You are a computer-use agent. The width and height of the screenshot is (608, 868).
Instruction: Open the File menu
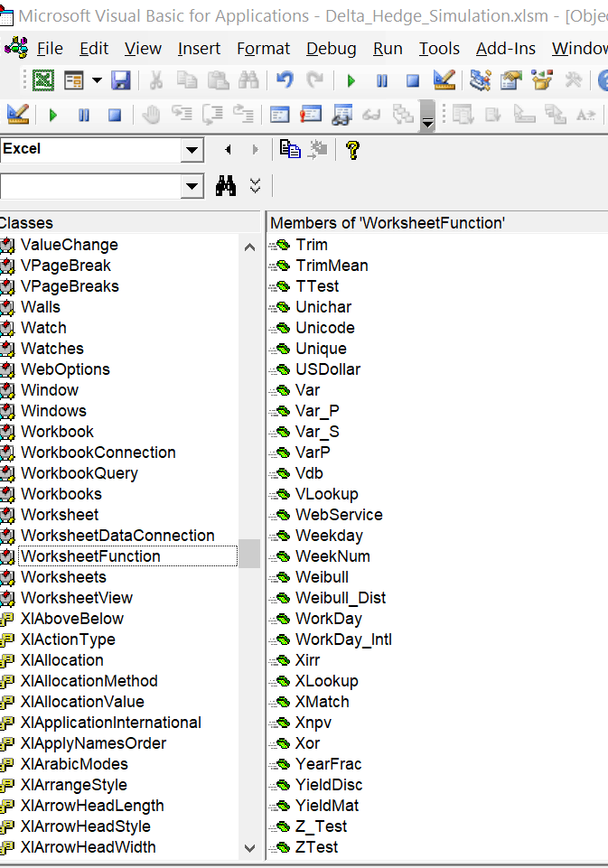(x=50, y=49)
